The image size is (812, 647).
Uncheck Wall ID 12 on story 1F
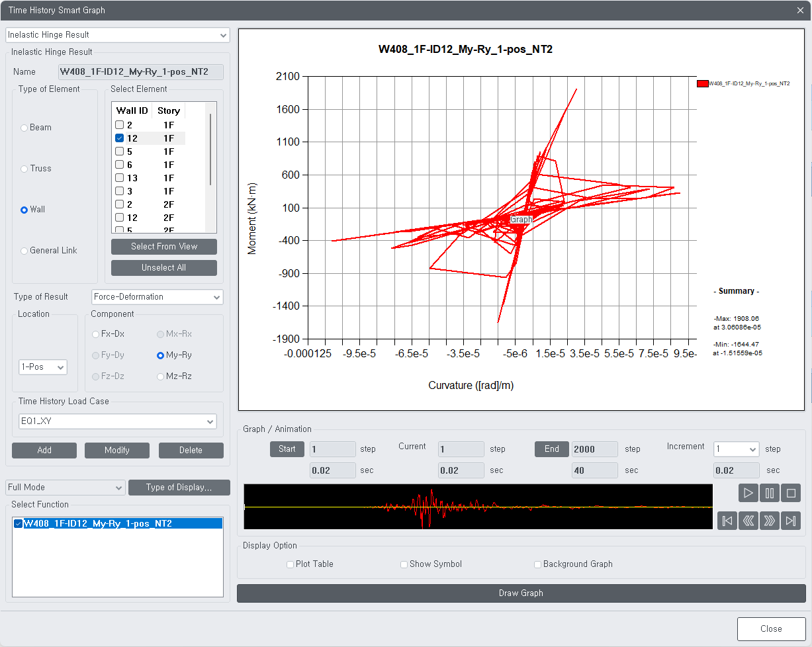tap(119, 138)
